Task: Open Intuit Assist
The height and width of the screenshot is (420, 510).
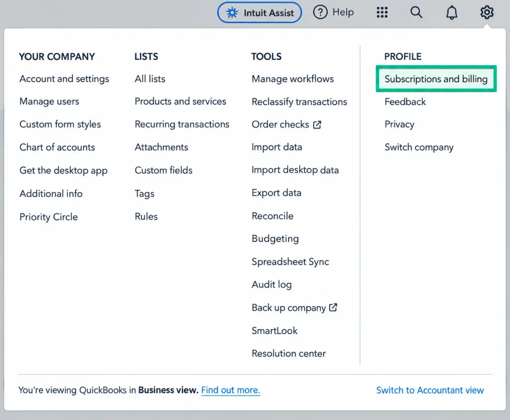Action: click(x=259, y=12)
